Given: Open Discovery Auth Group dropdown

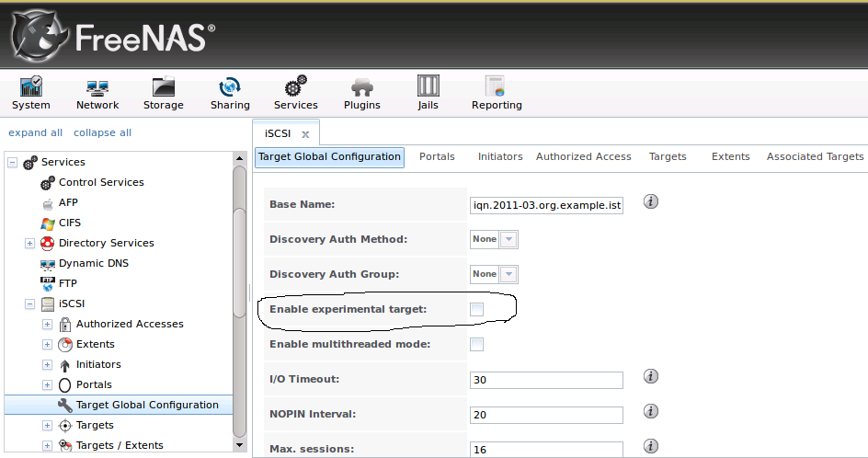Looking at the screenshot, I should (508, 274).
